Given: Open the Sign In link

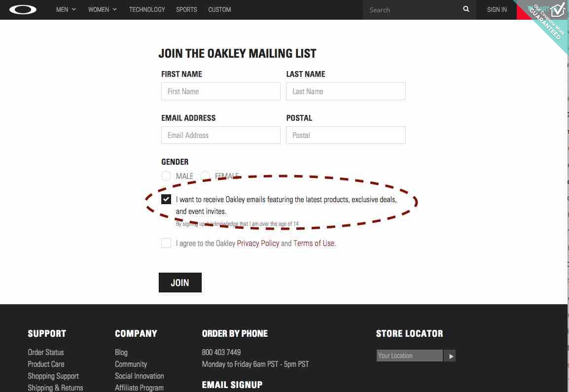Looking at the screenshot, I should (497, 9).
